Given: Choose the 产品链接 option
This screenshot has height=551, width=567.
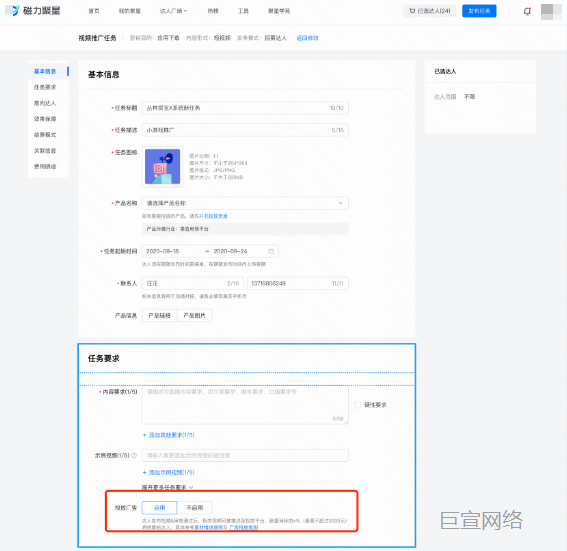Looking at the screenshot, I should click(x=159, y=315).
